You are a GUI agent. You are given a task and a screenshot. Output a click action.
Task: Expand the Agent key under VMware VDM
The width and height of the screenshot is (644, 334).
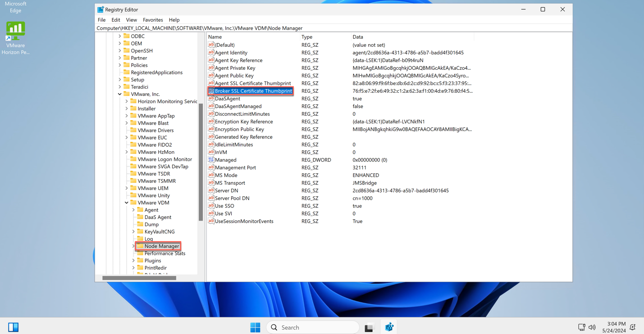point(133,210)
